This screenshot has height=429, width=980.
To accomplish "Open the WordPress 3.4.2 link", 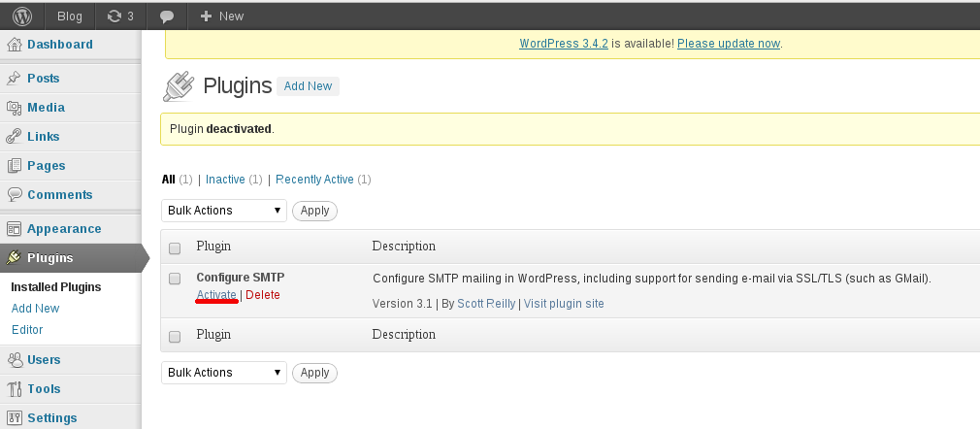I will pos(563,44).
